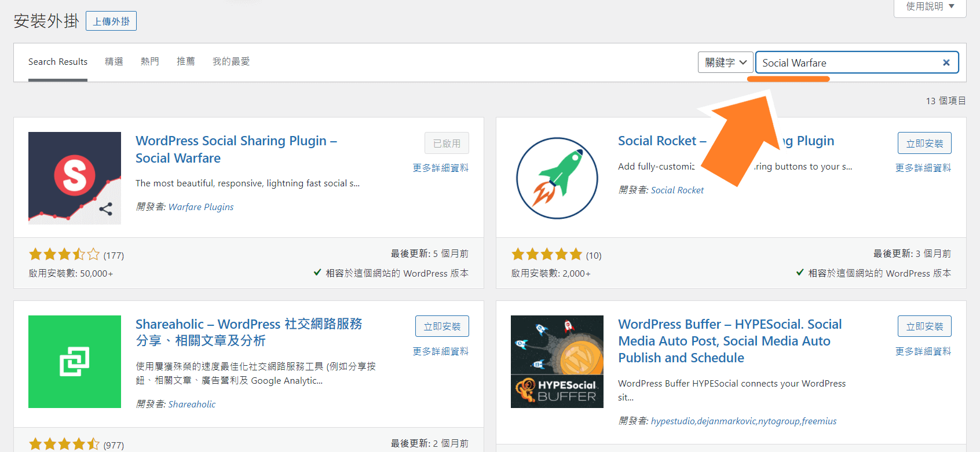Switch to the 熱門 tab
The height and width of the screenshot is (452, 980).
pyautogui.click(x=150, y=61)
